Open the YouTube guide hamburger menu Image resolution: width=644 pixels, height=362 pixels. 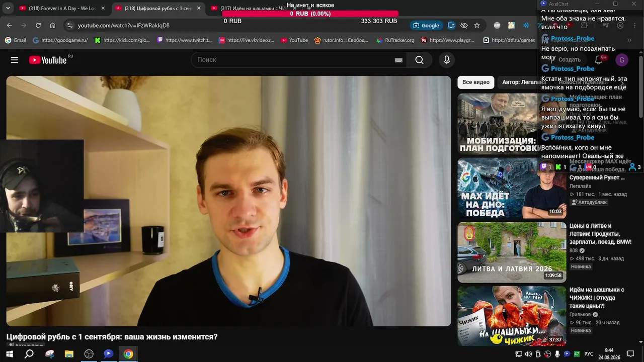pos(15,60)
